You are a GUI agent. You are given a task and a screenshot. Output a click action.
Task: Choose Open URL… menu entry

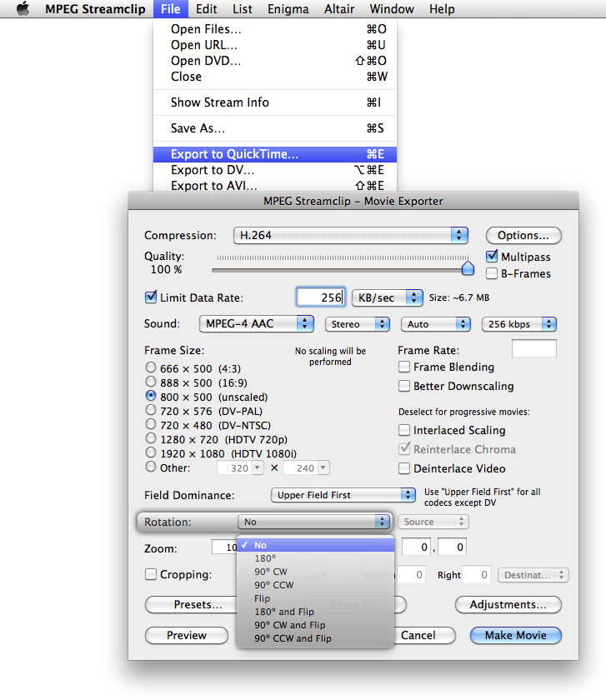coord(274,45)
